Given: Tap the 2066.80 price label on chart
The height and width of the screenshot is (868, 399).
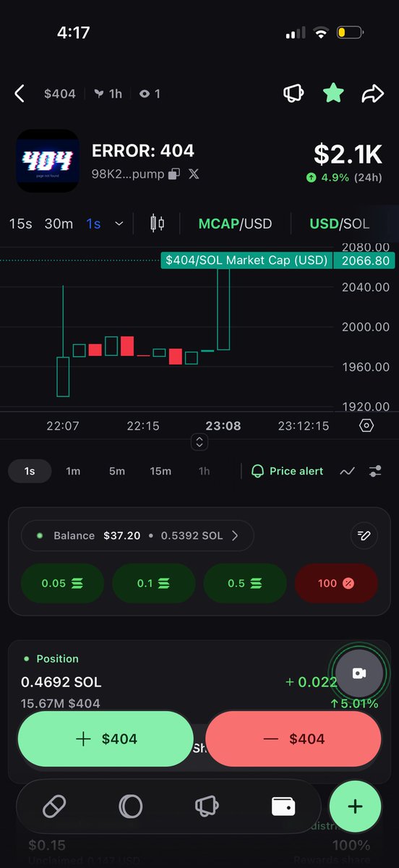Looking at the screenshot, I should 364,260.
